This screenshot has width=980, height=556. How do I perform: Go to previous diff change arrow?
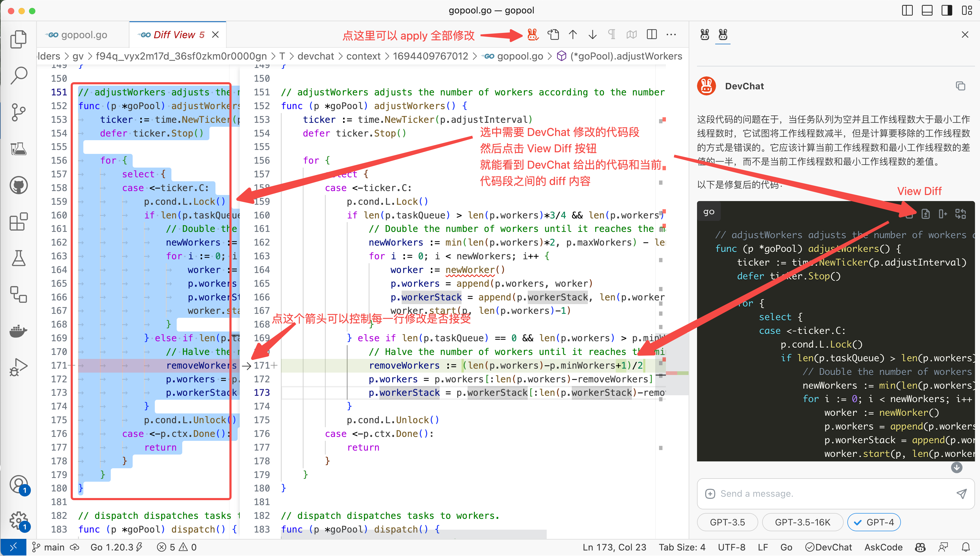point(573,35)
